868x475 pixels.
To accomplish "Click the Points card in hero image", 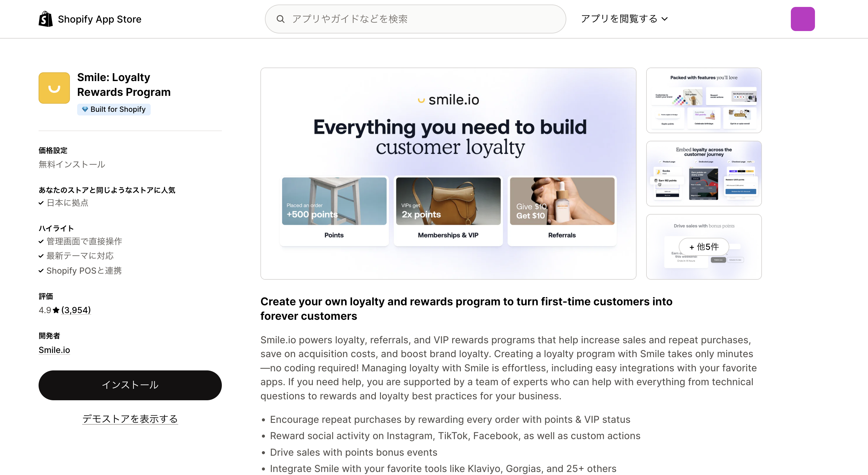I will pyautogui.click(x=334, y=211).
